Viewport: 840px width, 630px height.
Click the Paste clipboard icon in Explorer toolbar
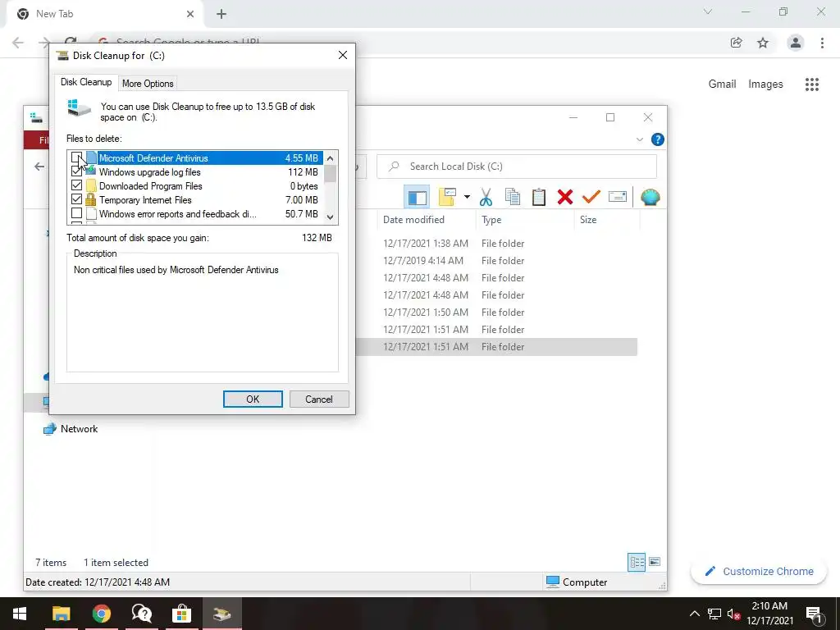[x=538, y=197]
